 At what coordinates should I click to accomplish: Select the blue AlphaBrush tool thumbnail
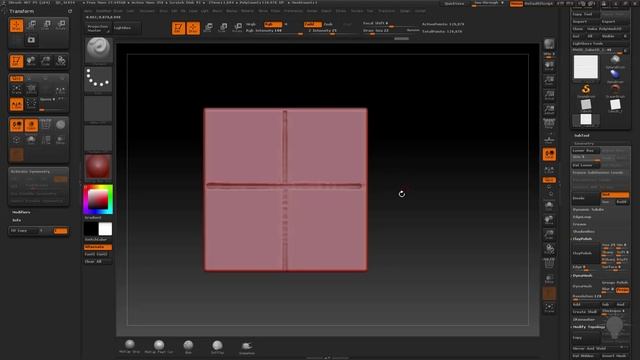pos(615,75)
